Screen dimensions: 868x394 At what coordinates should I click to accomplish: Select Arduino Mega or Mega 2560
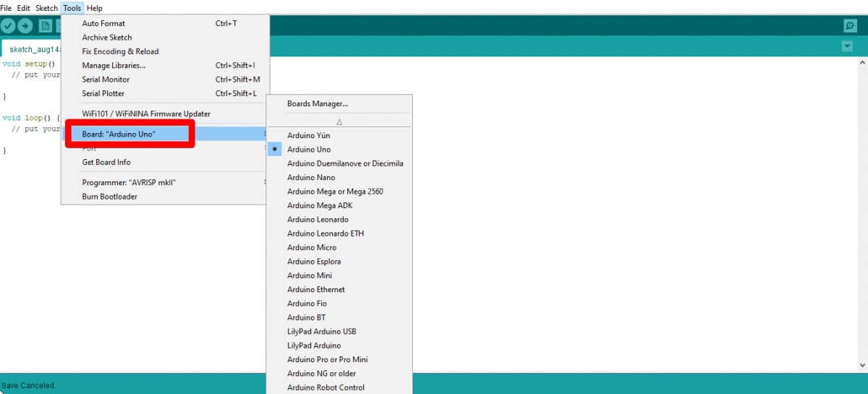click(x=339, y=192)
